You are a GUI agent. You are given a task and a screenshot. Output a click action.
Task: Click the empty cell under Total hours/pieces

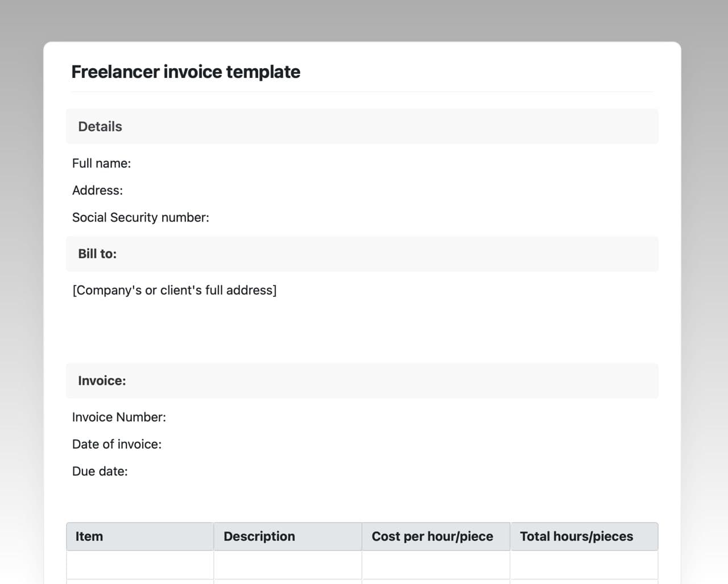[584, 565]
